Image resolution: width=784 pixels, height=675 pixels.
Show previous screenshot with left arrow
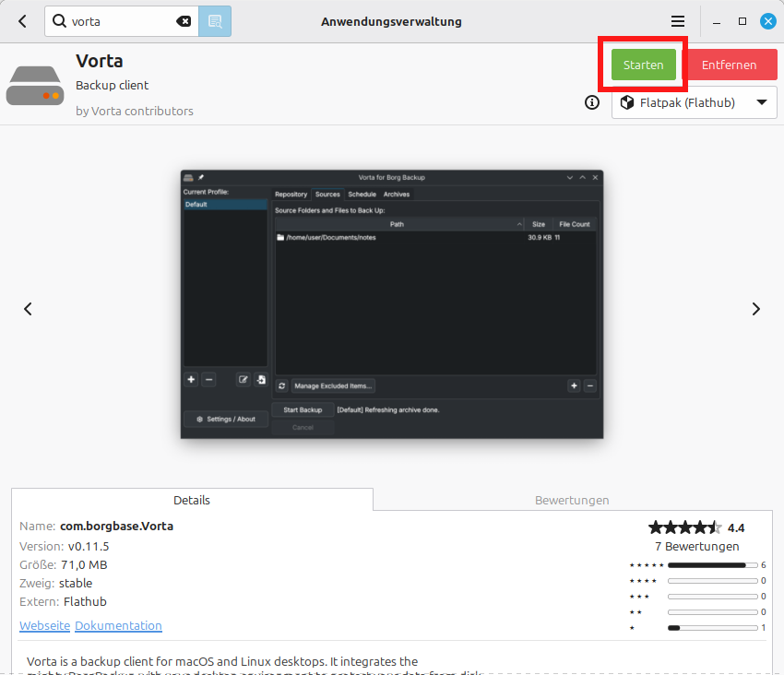coord(28,309)
